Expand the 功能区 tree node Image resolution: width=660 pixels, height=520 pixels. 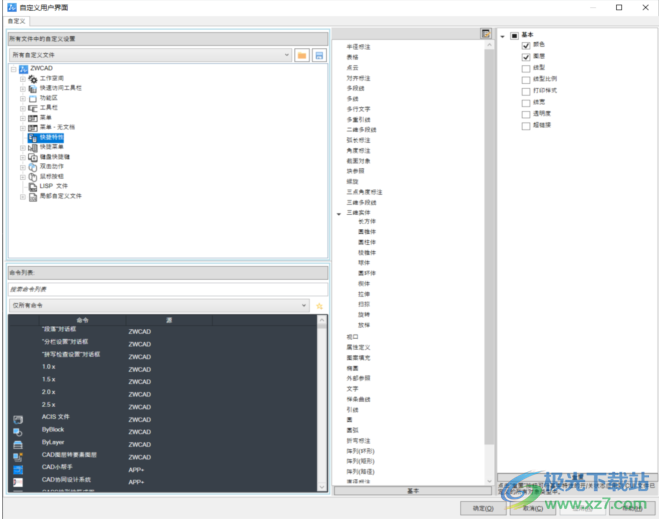point(23,99)
